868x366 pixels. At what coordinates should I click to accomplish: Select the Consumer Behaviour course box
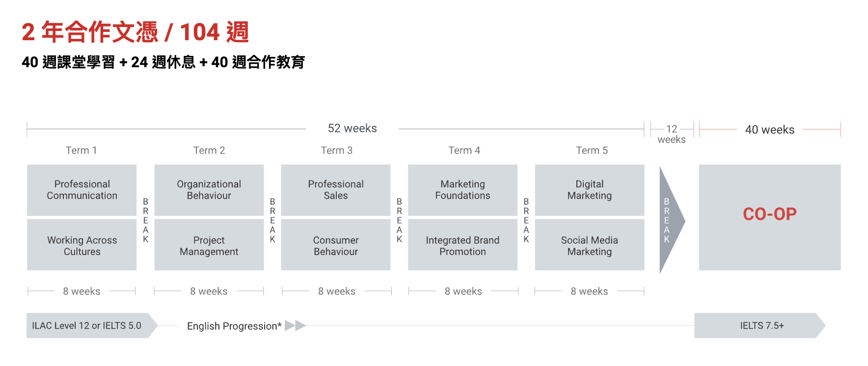(336, 245)
